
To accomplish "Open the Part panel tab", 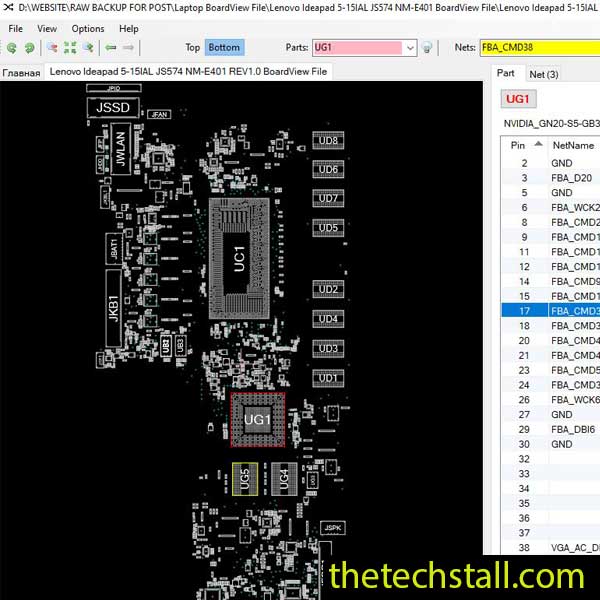I will coord(505,73).
